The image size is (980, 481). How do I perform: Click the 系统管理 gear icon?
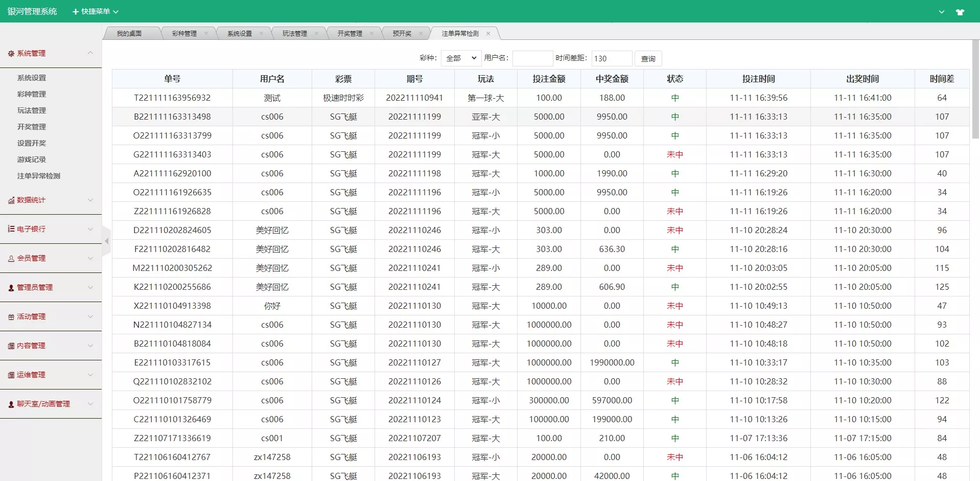pyautogui.click(x=10, y=53)
